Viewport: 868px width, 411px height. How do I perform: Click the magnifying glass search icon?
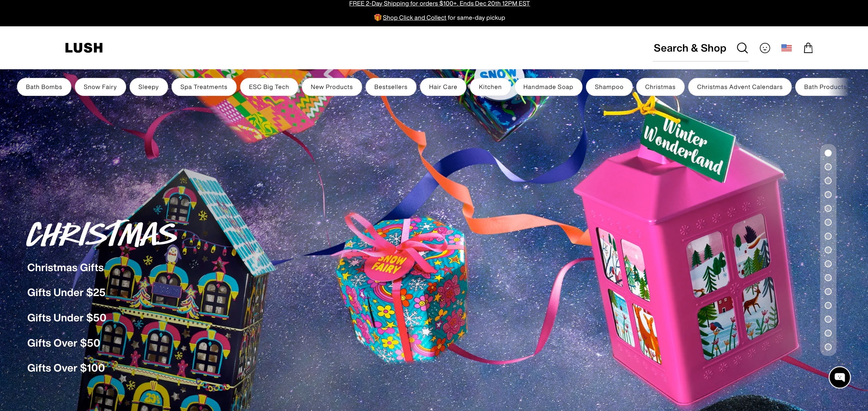click(x=742, y=48)
